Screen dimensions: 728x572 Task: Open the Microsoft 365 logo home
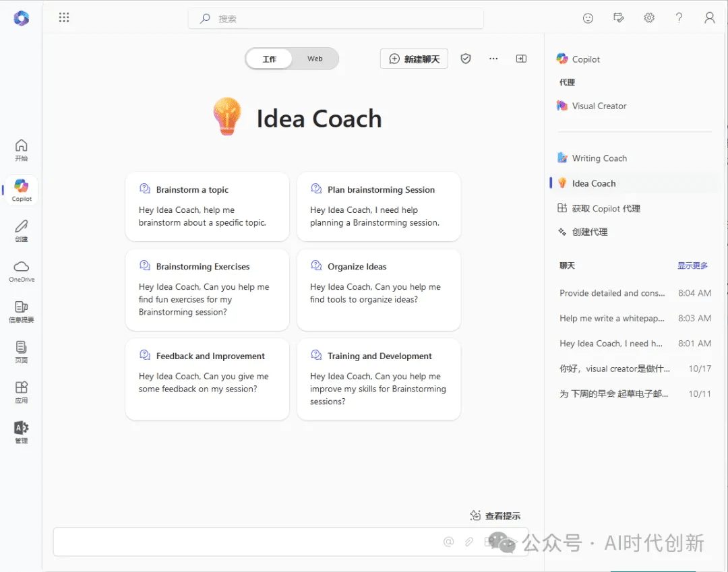pos(22,18)
